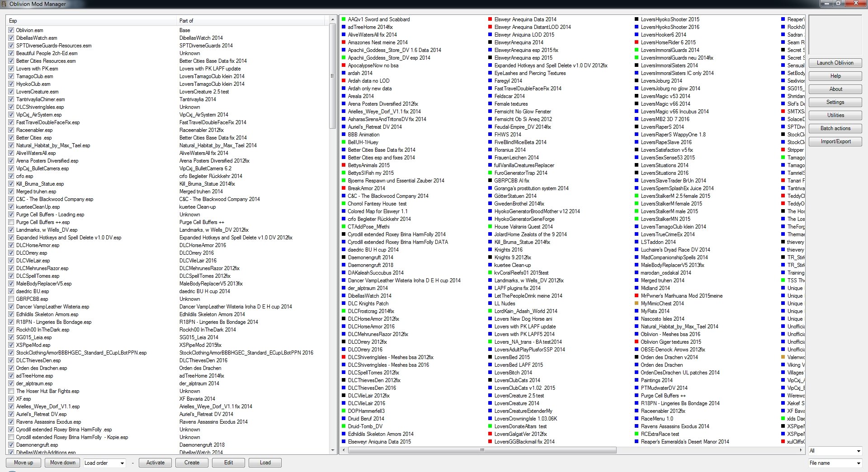Open the File name sort dropdown
Image resolution: width=868 pixels, height=472 pixels.
tap(835, 463)
